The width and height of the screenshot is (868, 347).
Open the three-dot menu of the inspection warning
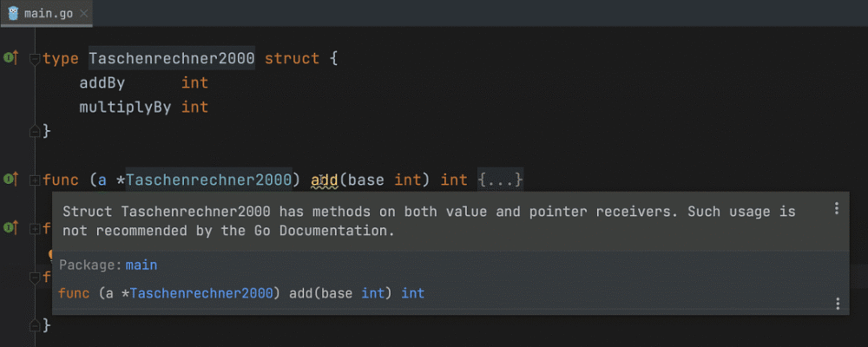pyautogui.click(x=837, y=208)
